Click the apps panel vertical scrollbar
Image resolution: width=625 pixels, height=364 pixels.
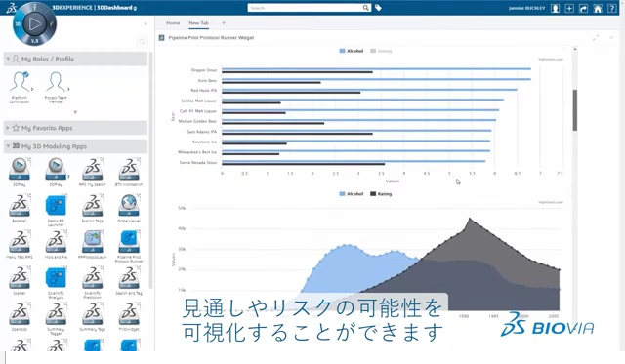coord(150,169)
